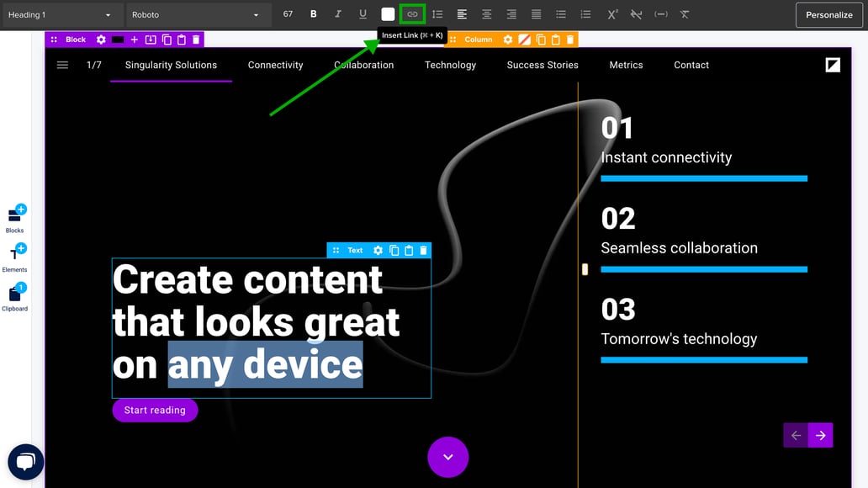Viewport: 868px width, 488px height.
Task: Click the logo icon beside the Contact tab
Action: 833,65
